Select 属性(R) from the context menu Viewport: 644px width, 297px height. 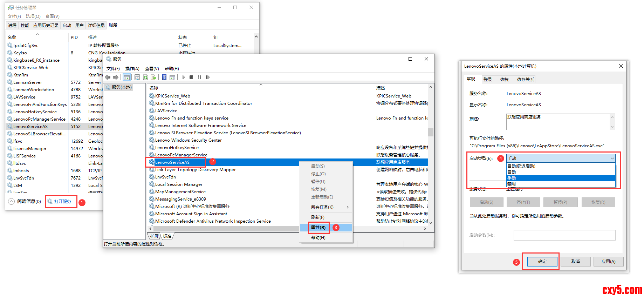(x=318, y=228)
